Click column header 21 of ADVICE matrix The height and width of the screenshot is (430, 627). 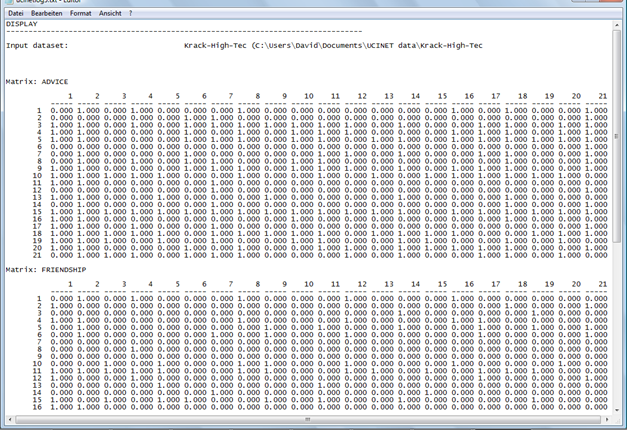point(603,96)
